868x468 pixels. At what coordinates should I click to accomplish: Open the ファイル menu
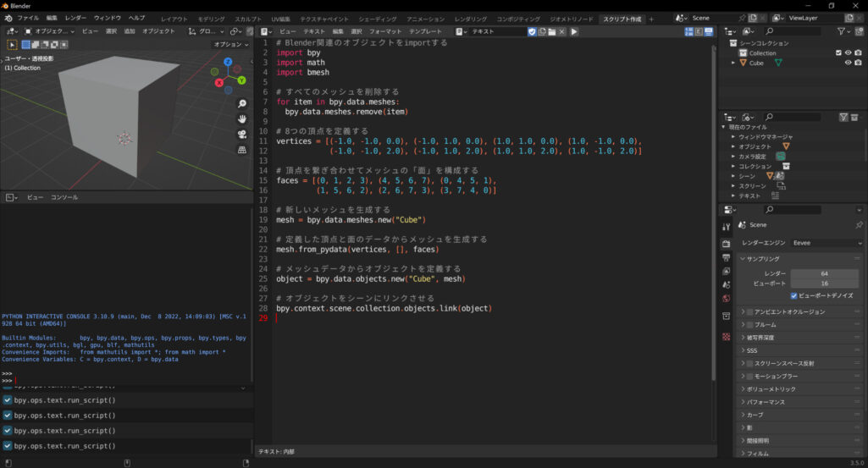tap(28, 19)
